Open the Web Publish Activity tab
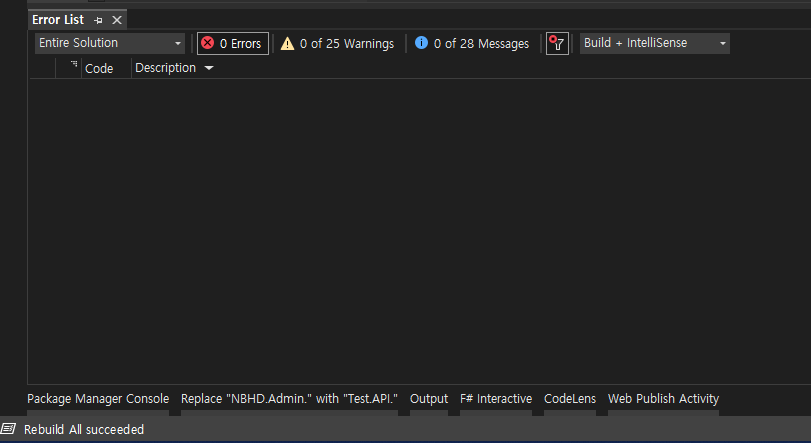The height and width of the screenshot is (443, 811). [x=664, y=399]
